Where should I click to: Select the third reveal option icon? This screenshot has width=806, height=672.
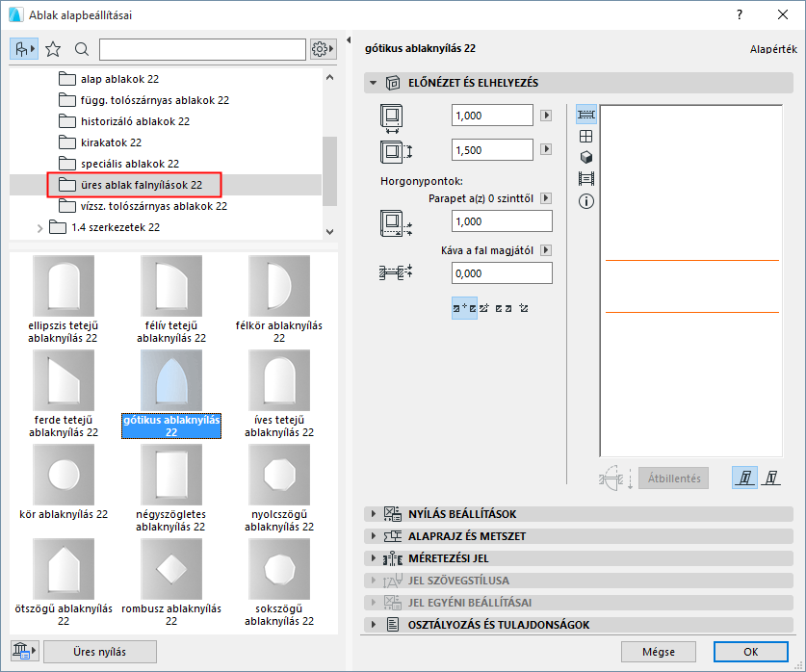pos(504,308)
